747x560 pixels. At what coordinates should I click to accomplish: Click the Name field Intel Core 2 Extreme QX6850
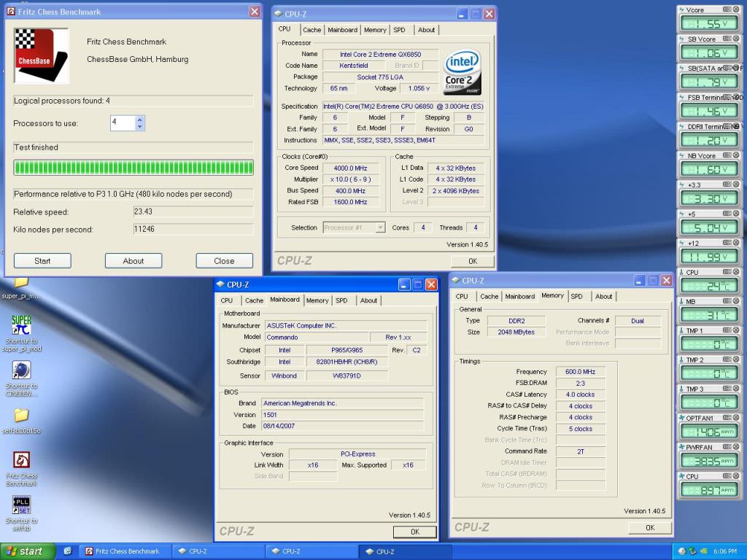click(380, 54)
